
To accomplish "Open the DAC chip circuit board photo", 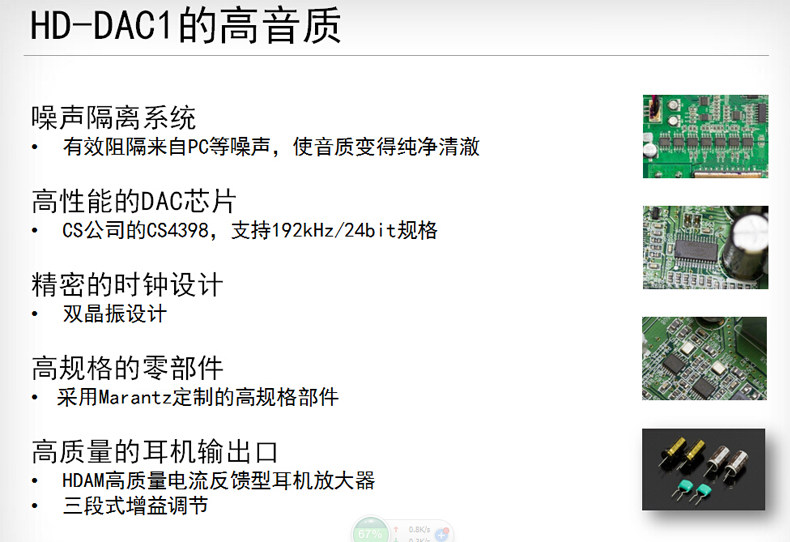I will click(705, 247).
